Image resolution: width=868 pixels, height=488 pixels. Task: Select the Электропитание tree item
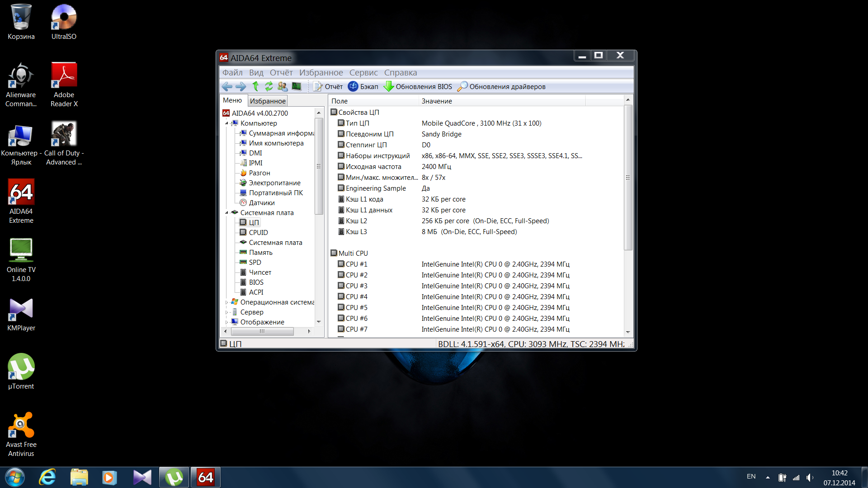(x=270, y=183)
